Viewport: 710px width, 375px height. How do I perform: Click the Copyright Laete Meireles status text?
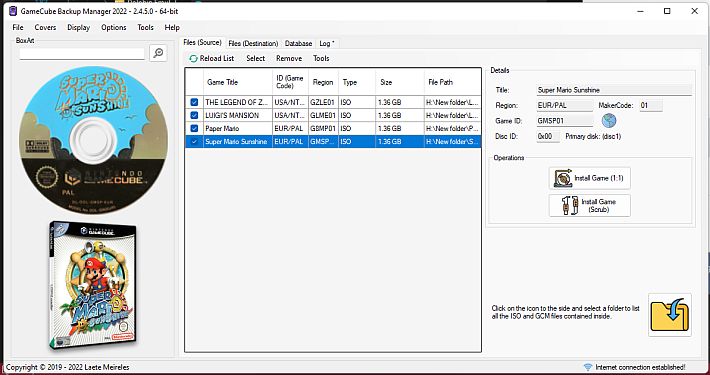pos(68,367)
